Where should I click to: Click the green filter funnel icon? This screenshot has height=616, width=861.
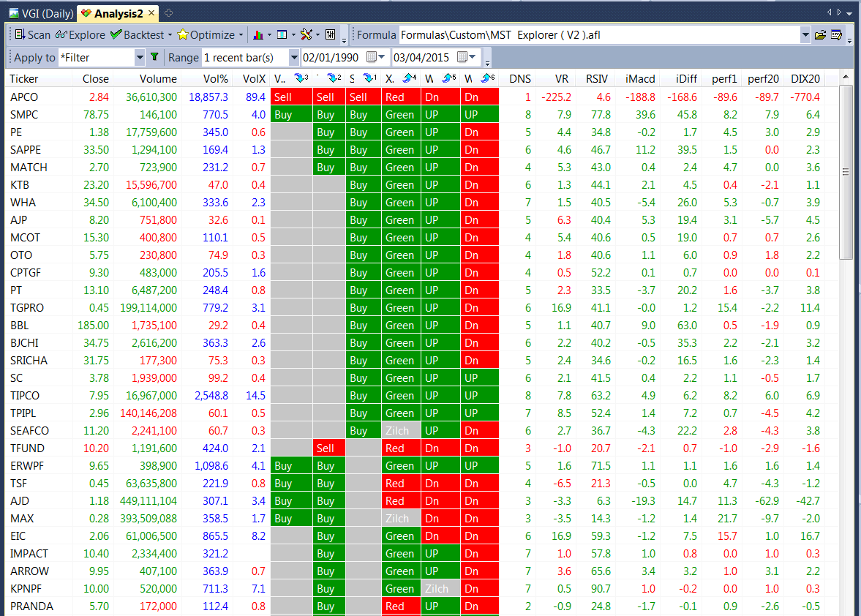pyautogui.click(x=154, y=57)
